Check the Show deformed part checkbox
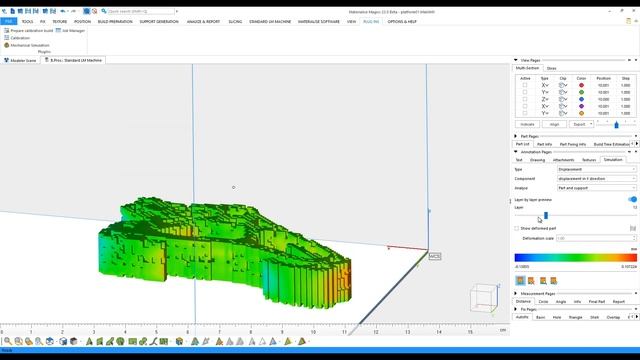 pos(517,228)
